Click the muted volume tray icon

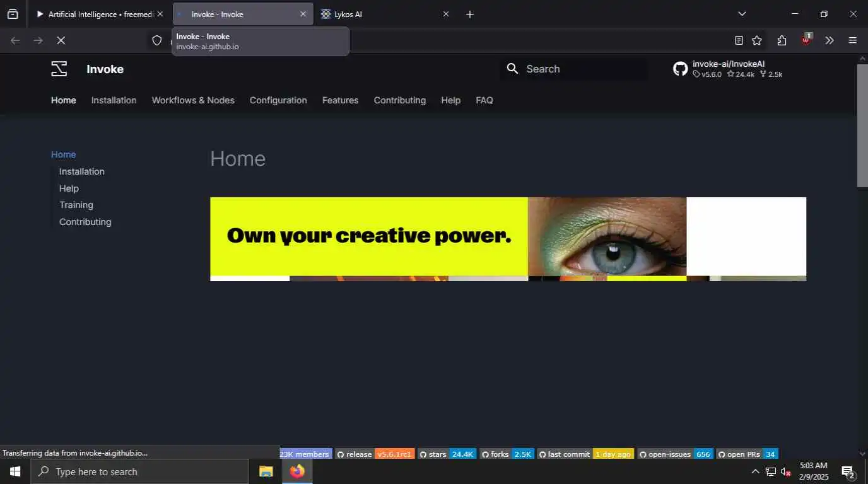pyautogui.click(x=786, y=471)
